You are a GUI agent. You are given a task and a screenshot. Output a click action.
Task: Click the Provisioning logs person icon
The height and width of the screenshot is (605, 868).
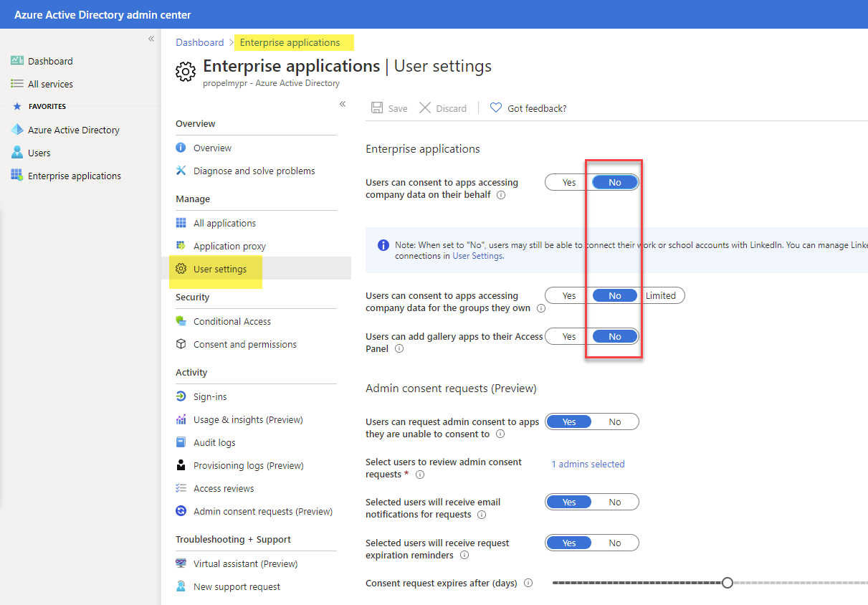click(x=181, y=465)
